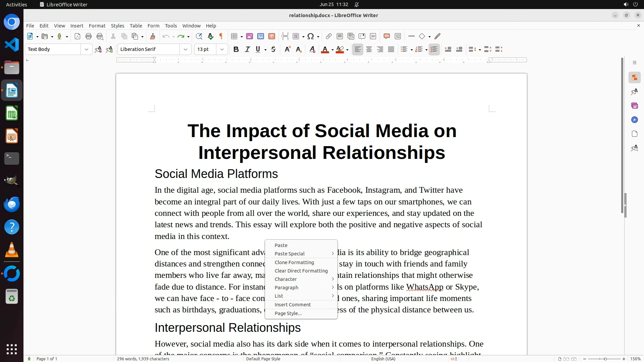Image resolution: width=644 pixels, height=362 pixels.
Task: Open the Navigator compass in the sidebar
Action: (x=634, y=120)
